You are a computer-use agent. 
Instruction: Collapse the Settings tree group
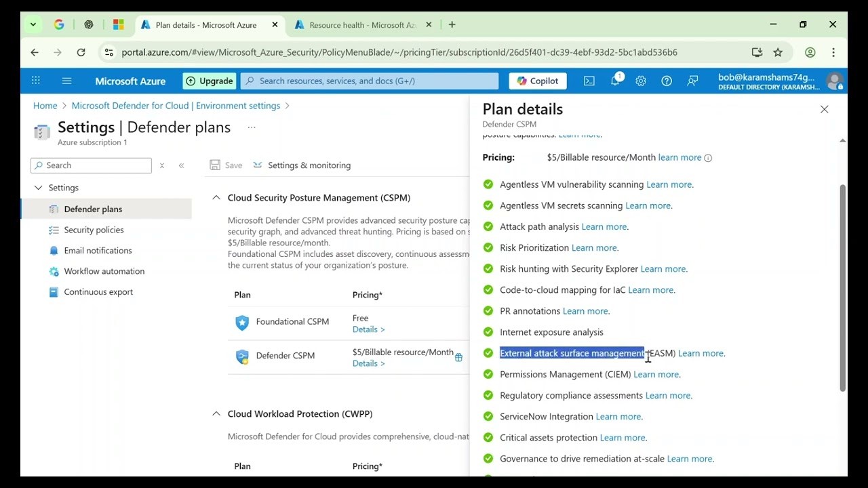pos(39,188)
